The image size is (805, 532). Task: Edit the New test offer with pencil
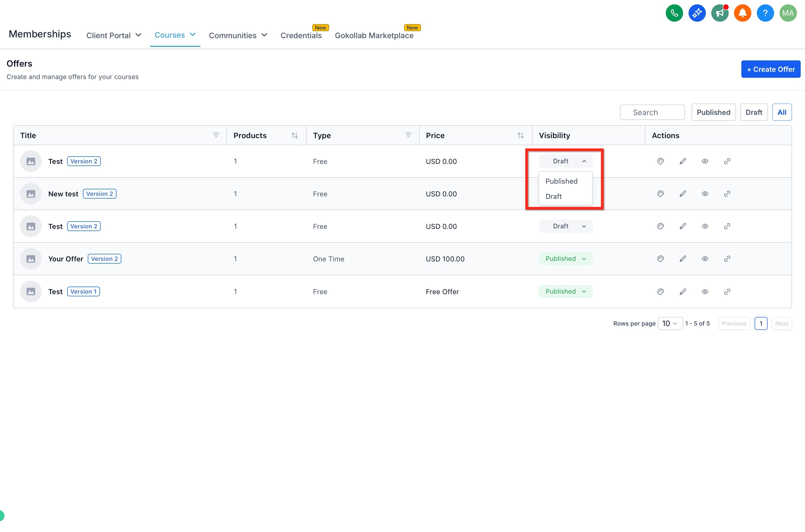click(683, 194)
